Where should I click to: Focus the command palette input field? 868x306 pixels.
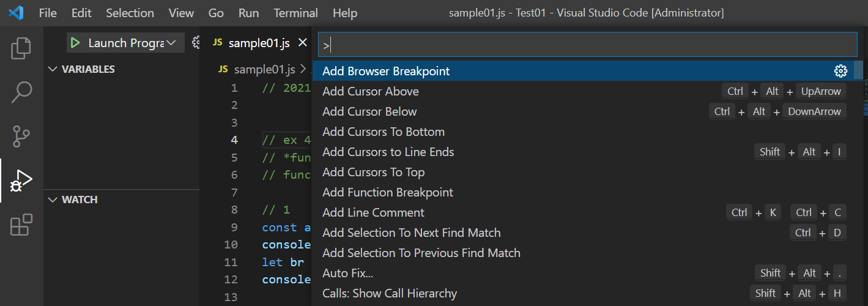click(x=588, y=45)
